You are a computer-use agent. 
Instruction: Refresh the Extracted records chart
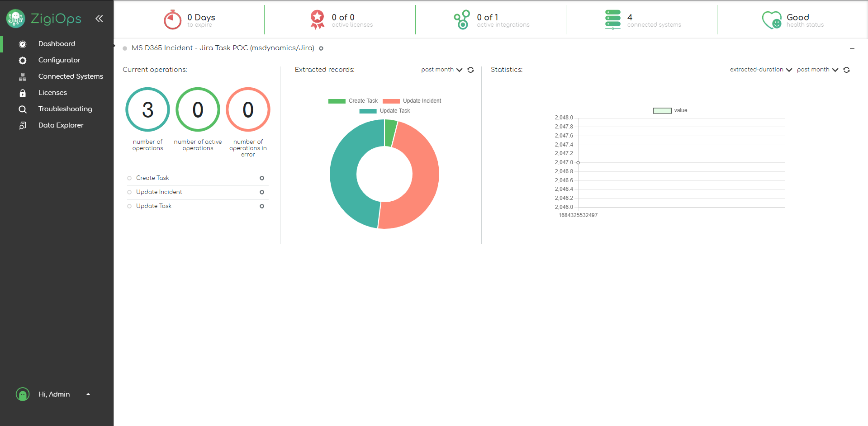click(470, 70)
